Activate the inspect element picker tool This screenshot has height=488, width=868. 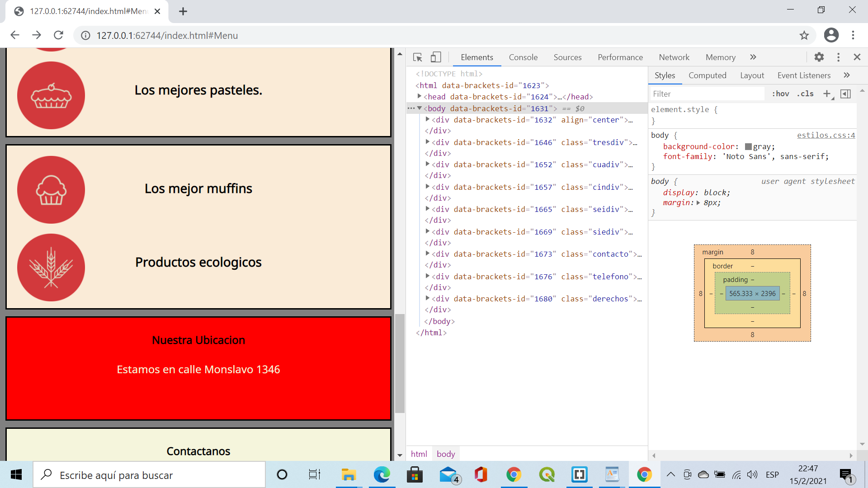[x=417, y=57]
